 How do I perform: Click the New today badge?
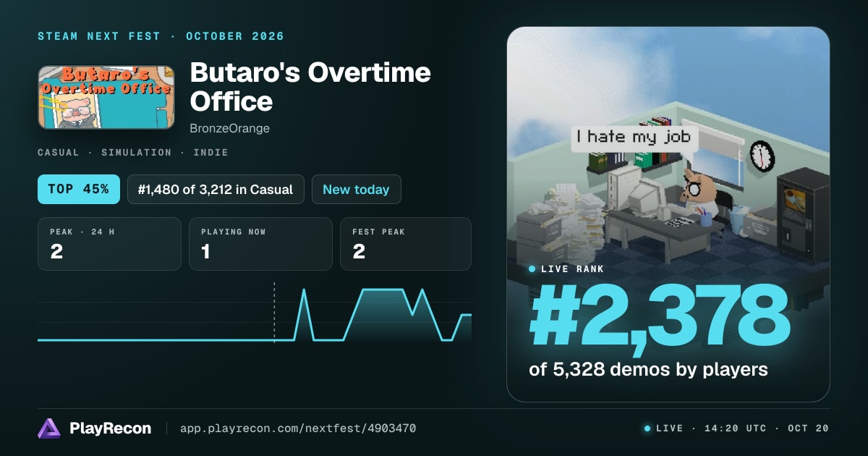[356, 189]
